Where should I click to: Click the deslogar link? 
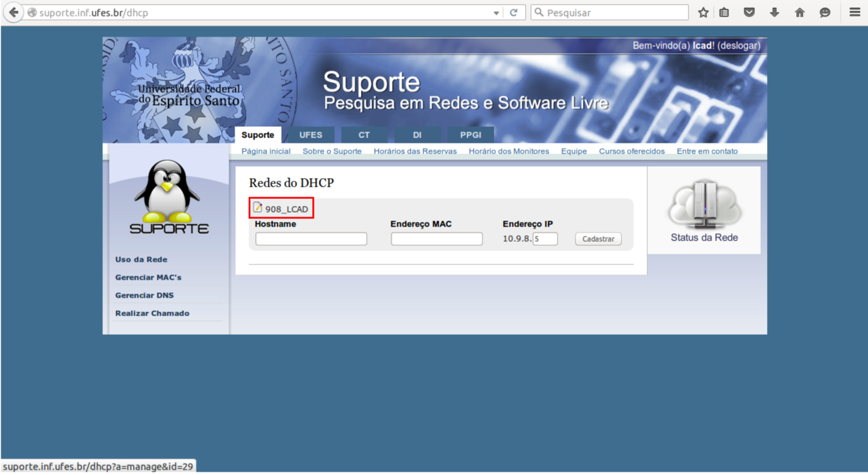[738, 46]
